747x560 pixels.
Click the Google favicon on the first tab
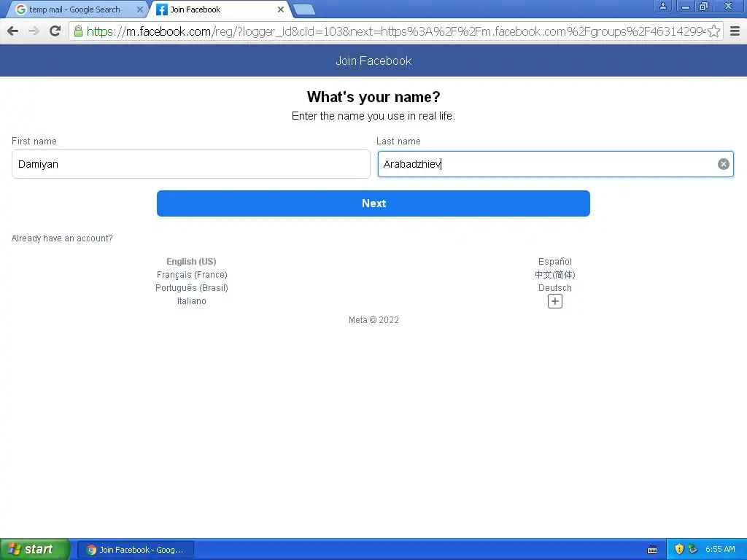21,9
